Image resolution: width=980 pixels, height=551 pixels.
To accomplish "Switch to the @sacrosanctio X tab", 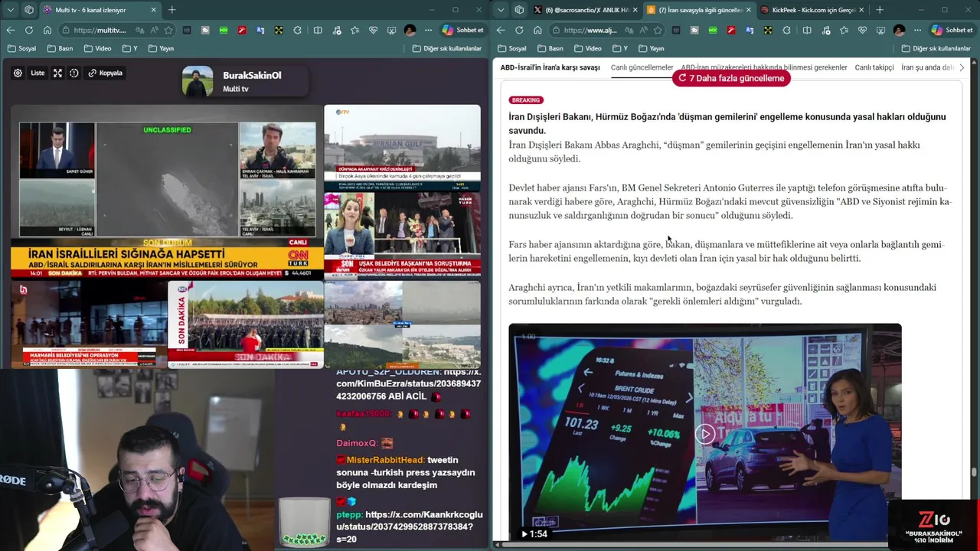I will [x=585, y=10].
